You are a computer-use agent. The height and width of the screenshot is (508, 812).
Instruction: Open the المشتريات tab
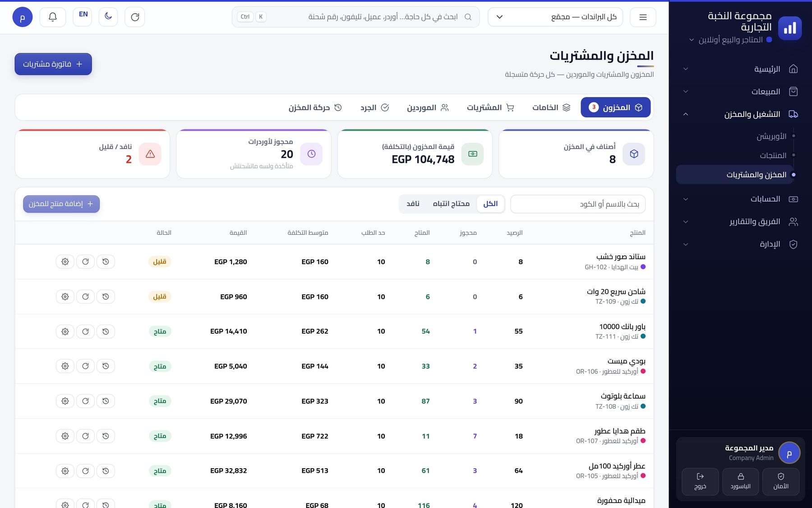coord(490,107)
